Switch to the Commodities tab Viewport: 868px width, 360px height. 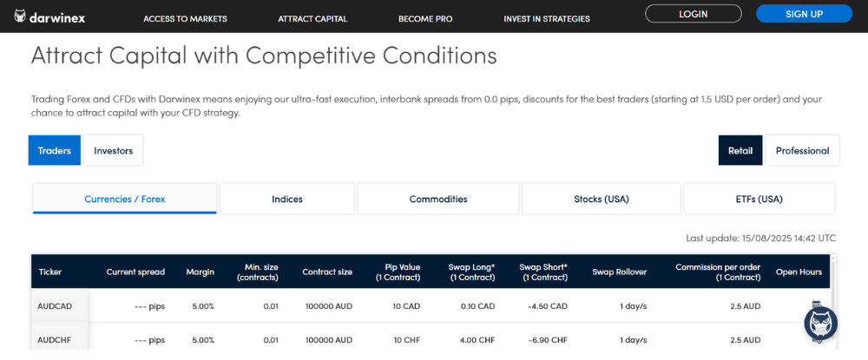pos(438,199)
